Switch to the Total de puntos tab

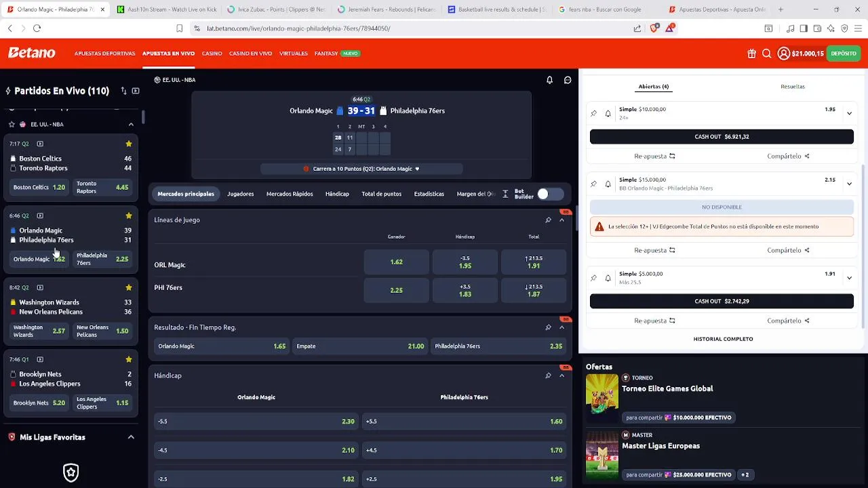pyautogui.click(x=381, y=194)
